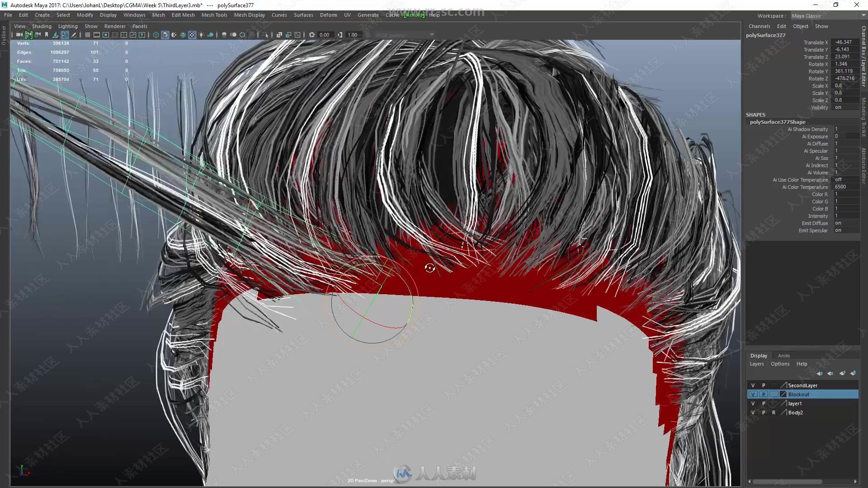
Task: Toggle the X-Ray icon in panel toolbar
Action: (279, 35)
